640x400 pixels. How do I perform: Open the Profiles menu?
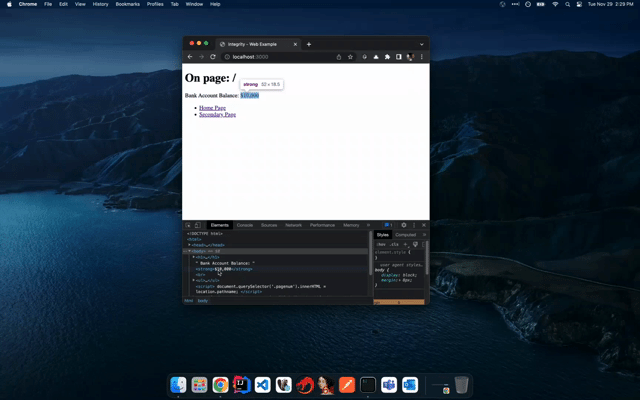point(155,4)
